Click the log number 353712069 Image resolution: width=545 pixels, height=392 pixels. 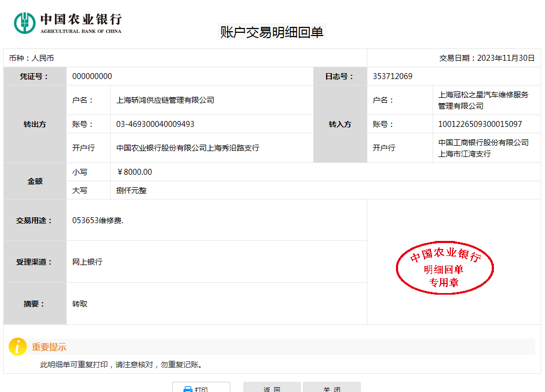pos(392,76)
